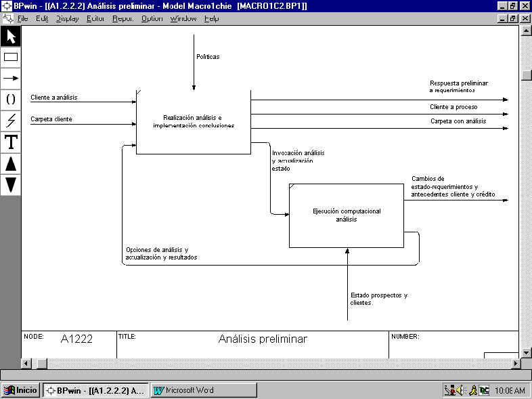532x399 pixels.
Task: Click the Análisis preliminar title field
Action: click(x=263, y=339)
